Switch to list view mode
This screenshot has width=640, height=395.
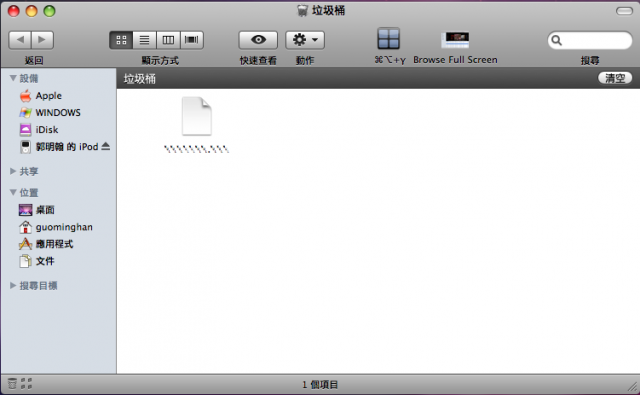tap(144, 40)
